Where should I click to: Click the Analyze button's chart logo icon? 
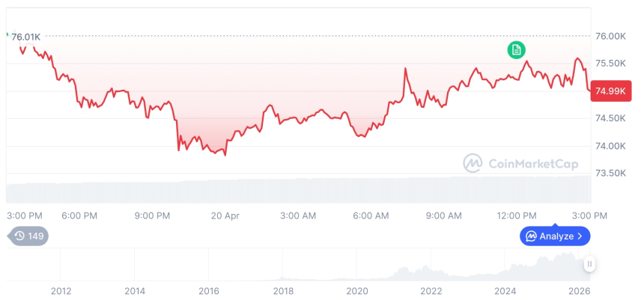[531, 236]
